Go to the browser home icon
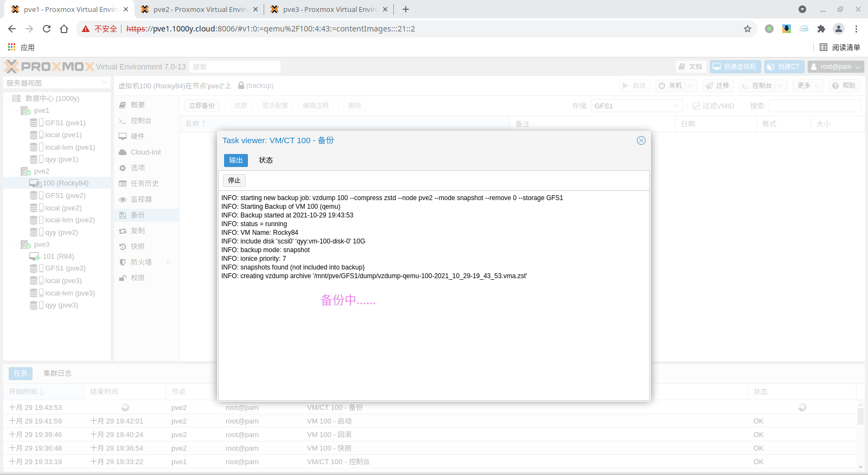The height and width of the screenshot is (475, 868). point(64,29)
